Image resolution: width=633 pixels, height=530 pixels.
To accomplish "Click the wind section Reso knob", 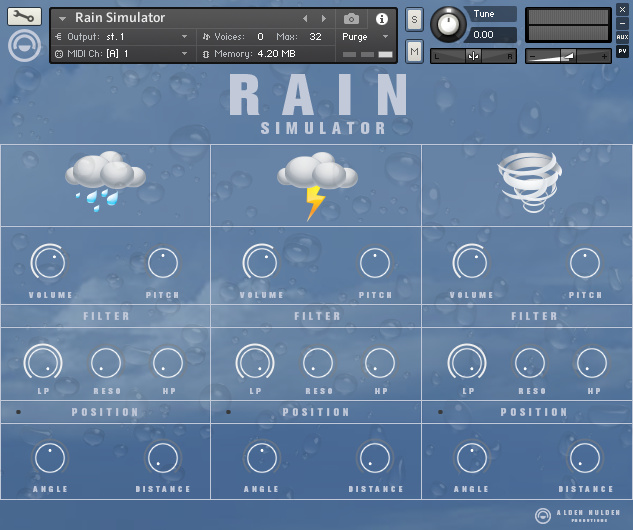I will tap(530, 362).
